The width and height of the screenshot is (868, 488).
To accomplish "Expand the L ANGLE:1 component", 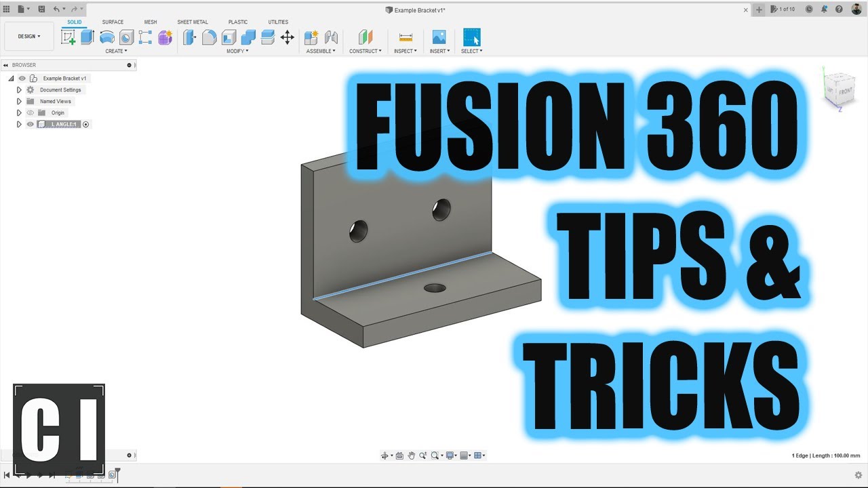I will point(19,124).
